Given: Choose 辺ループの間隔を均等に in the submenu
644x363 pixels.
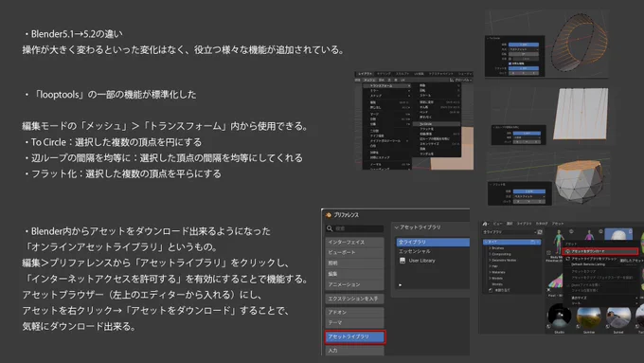Looking at the screenshot, I should coord(437,138).
